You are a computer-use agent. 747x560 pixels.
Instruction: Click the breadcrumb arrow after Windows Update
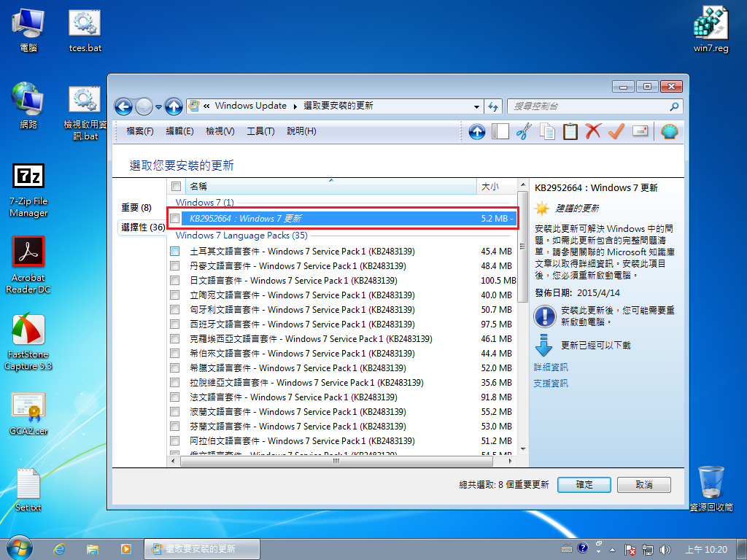[295, 106]
